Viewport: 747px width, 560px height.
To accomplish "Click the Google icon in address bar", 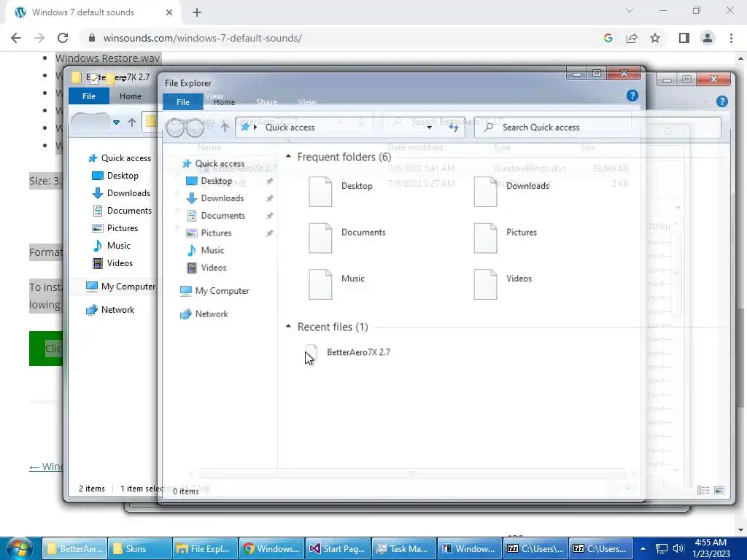I will [x=608, y=38].
